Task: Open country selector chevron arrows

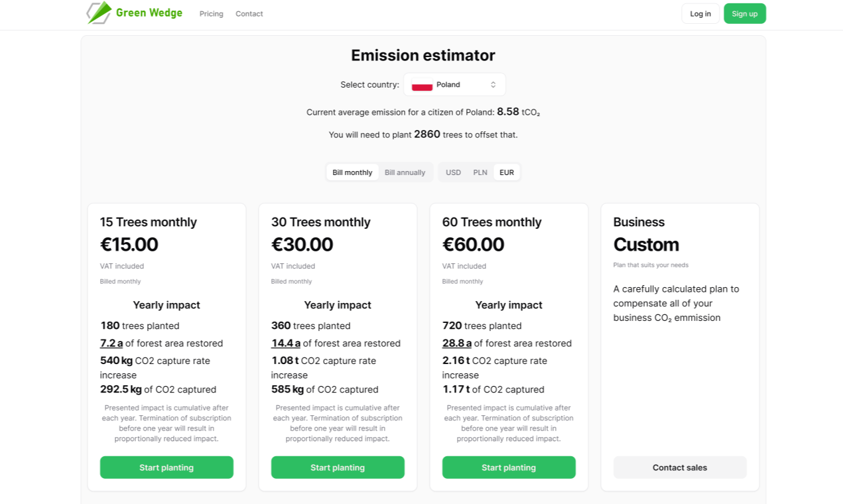Action: click(493, 85)
